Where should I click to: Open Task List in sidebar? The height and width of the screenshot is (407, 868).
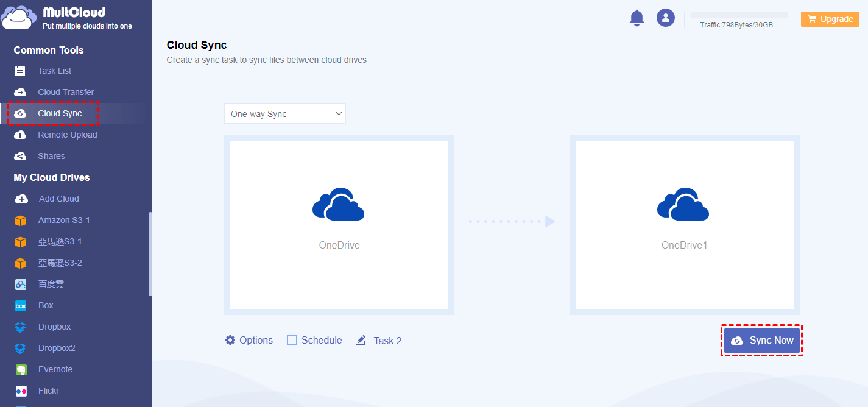click(55, 71)
